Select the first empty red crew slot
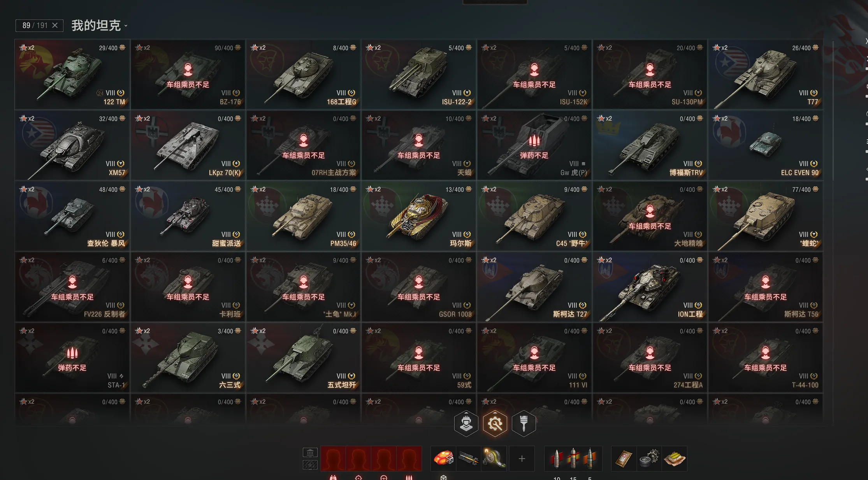Image resolution: width=868 pixels, height=480 pixels. tap(333, 459)
